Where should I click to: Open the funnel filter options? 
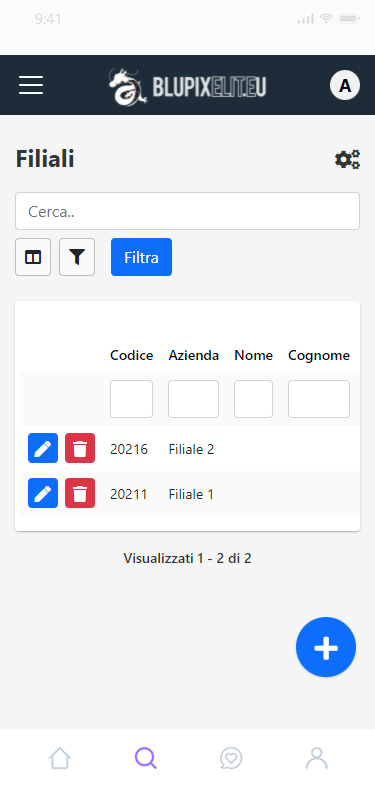click(x=77, y=257)
